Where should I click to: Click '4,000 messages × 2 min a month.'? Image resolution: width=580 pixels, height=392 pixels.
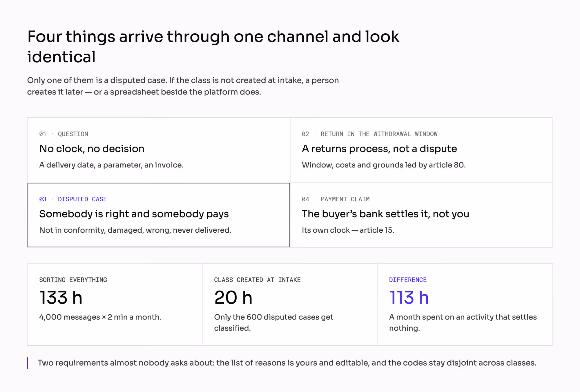tap(100, 317)
